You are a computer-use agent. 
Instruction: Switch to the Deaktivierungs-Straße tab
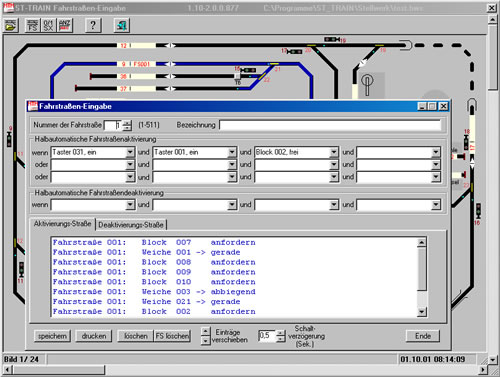tap(131, 225)
